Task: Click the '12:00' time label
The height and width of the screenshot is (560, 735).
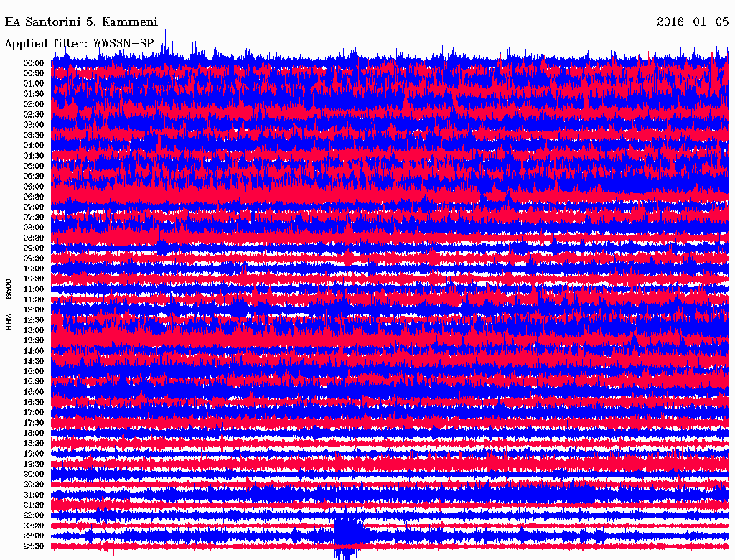Action: pyautogui.click(x=34, y=310)
